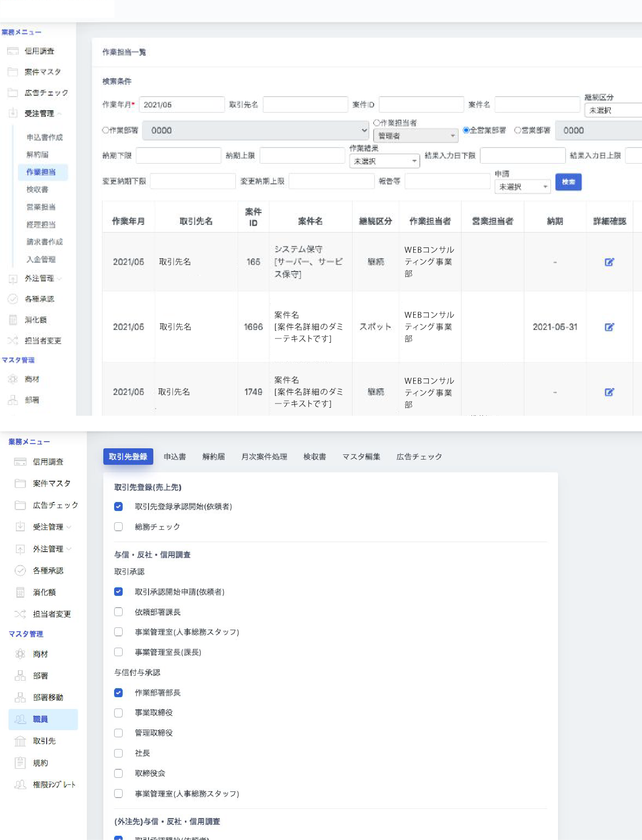Select the 作業部署 radio button
This screenshot has width=642, height=840.
click(106, 131)
